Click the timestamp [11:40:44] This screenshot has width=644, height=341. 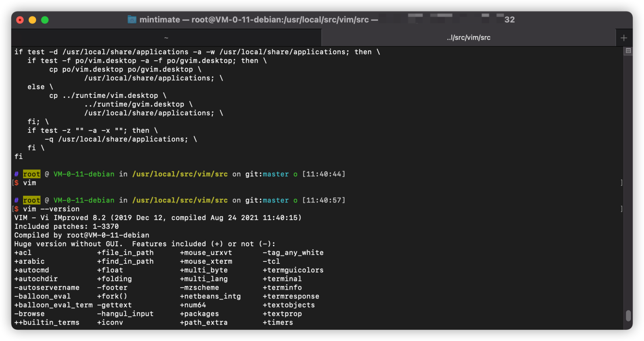coord(324,174)
